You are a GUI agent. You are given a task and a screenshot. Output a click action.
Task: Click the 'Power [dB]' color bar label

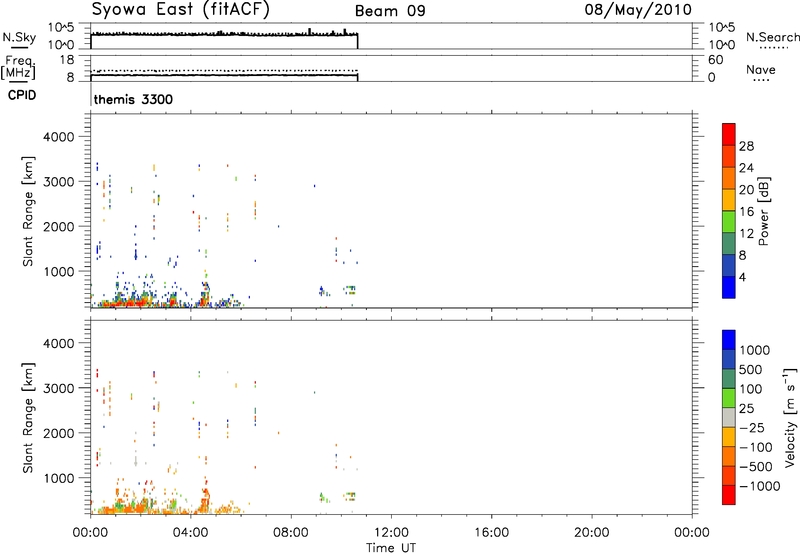click(x=763, y=211)
